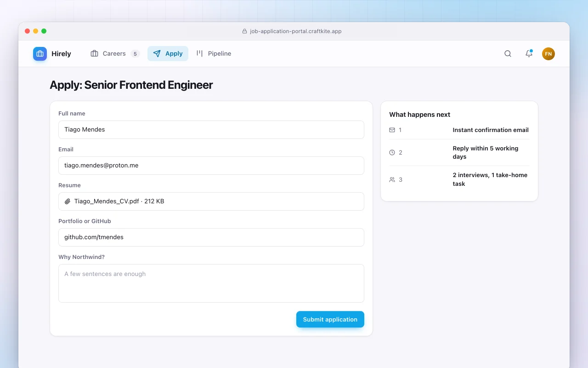Click '2 interviews, 1 take-home task' text

click(490, 179)
